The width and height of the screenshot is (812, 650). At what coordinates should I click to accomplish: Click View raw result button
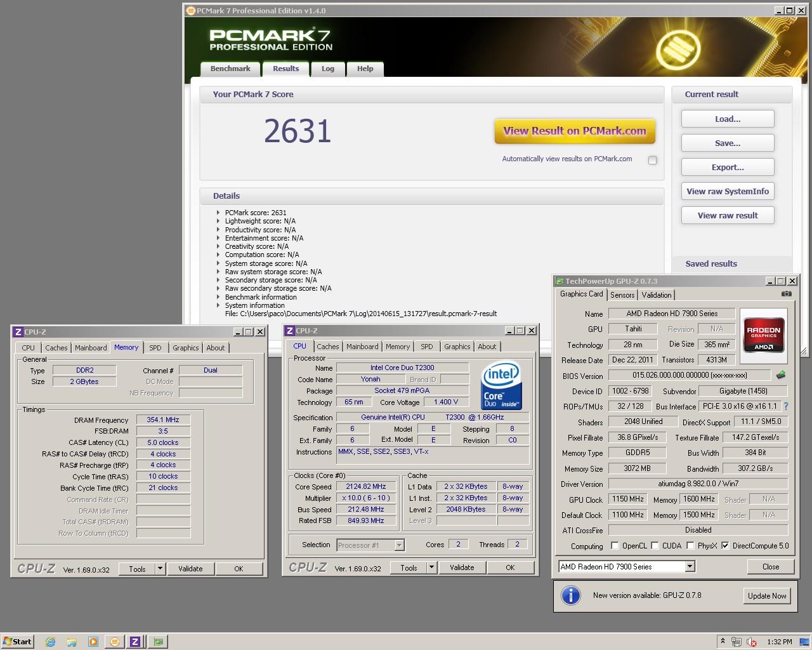click(x=728, y=215)
